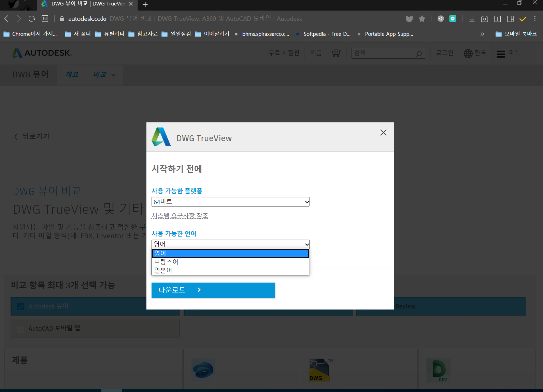This screenshot has width=543, height=392.
Task: Select 프랑스어 from the language list
Action: point(230,262)
